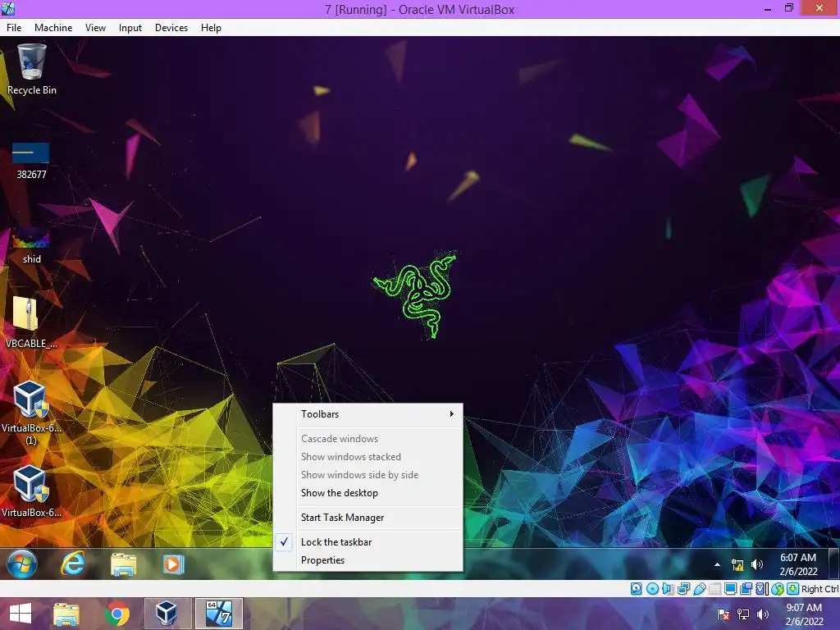
Task: Click the host clock showing 9:07 AM
Action: tap(804, 614)
